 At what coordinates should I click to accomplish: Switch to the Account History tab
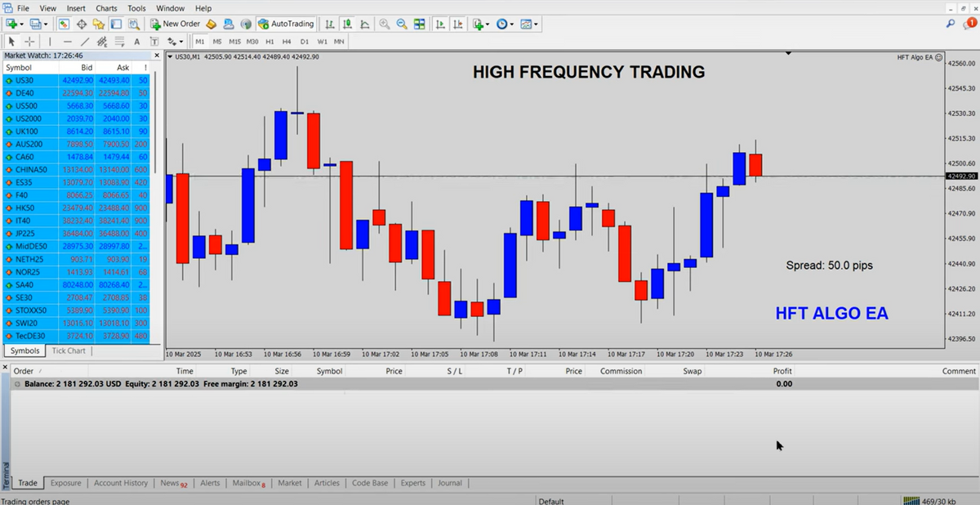(x=121, y=483)
